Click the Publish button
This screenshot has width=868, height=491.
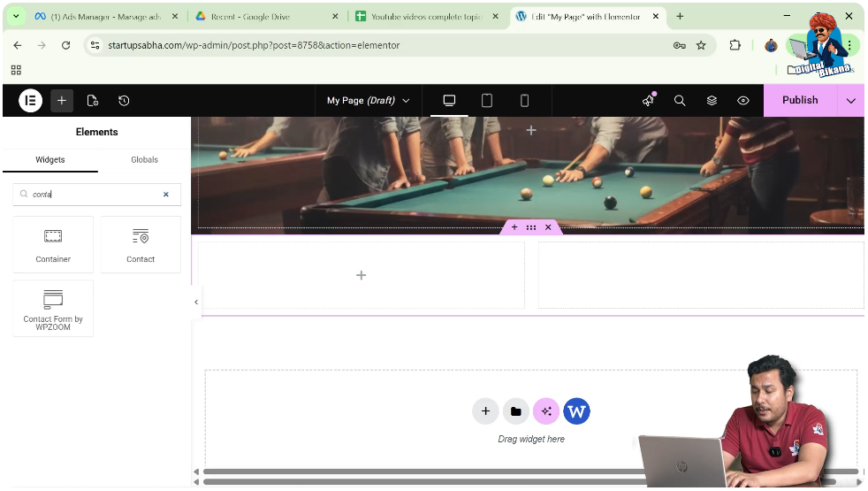pyautogui.click(x=799, y=101)
